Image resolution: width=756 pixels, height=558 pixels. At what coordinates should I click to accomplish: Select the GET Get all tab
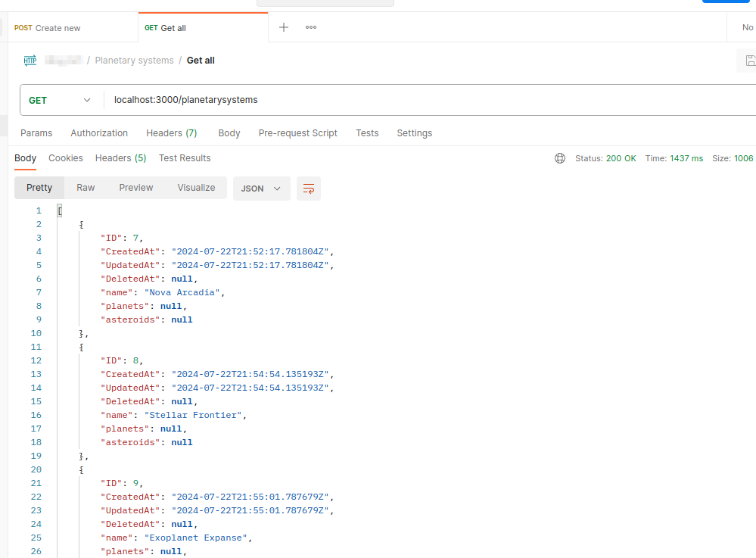click(203, 28)
